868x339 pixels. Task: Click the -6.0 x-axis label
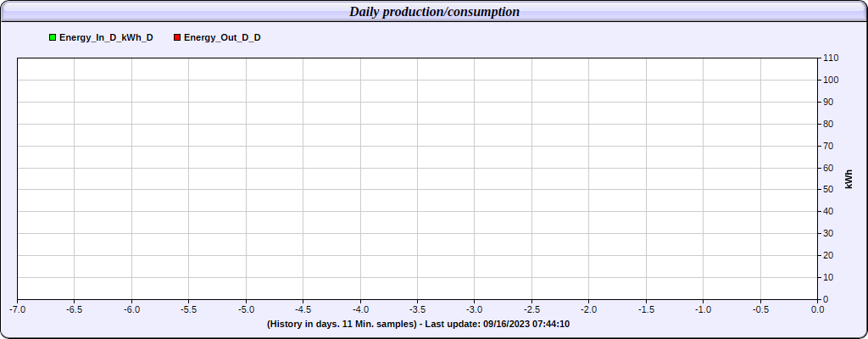click(x=131, y=309)
